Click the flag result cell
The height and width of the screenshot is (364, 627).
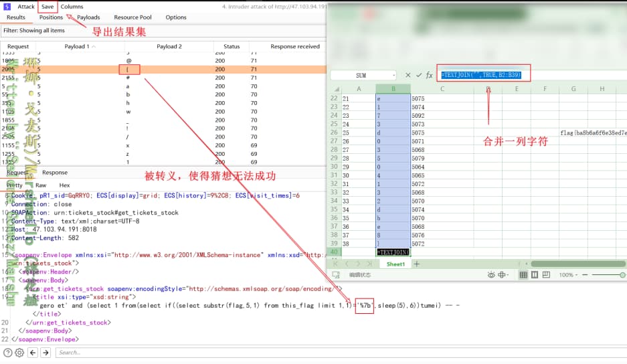coord(594,132)
